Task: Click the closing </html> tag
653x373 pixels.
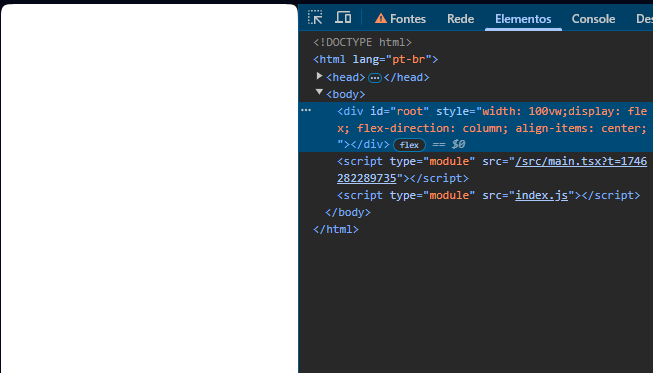Action: (336, 229)
